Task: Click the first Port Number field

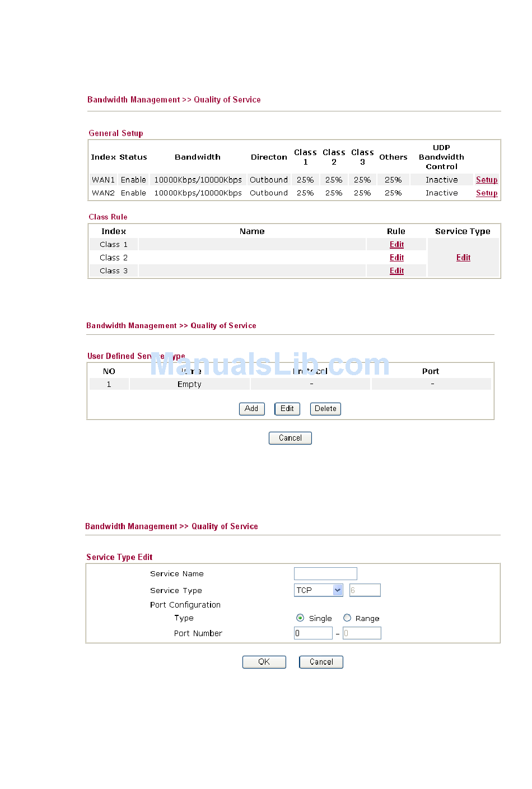Action: point(313,633)
